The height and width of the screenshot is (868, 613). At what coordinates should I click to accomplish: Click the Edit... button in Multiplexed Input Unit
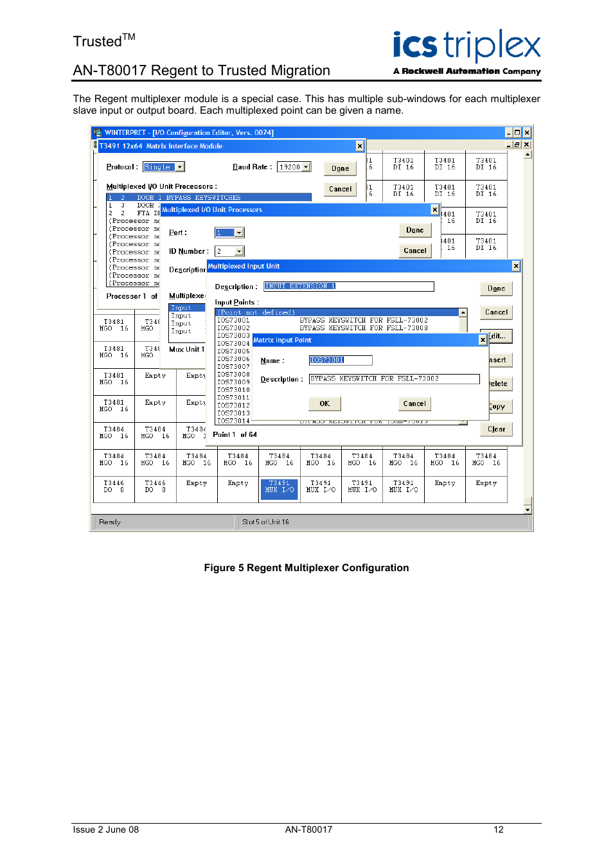(500, 336)
